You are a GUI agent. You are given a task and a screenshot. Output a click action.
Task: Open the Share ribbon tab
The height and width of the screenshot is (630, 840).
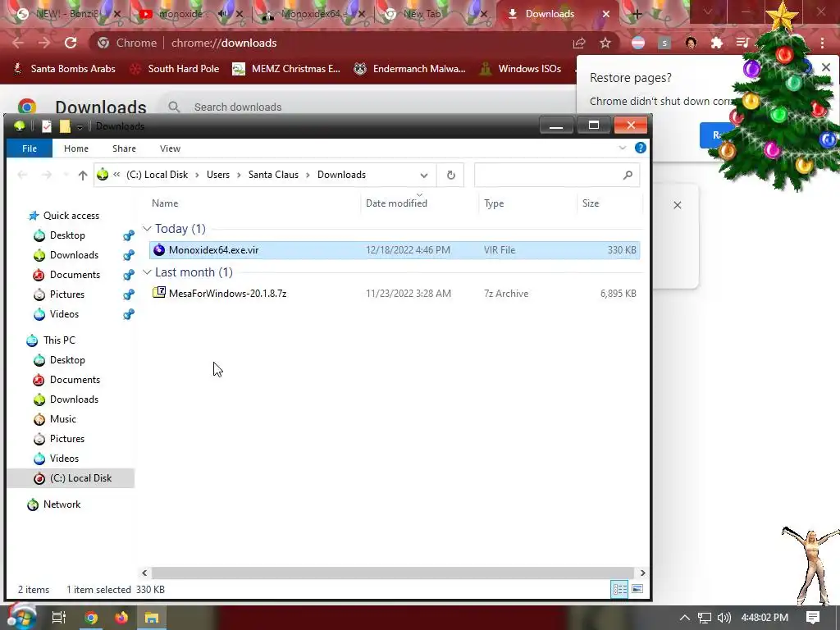click(124, 148)
